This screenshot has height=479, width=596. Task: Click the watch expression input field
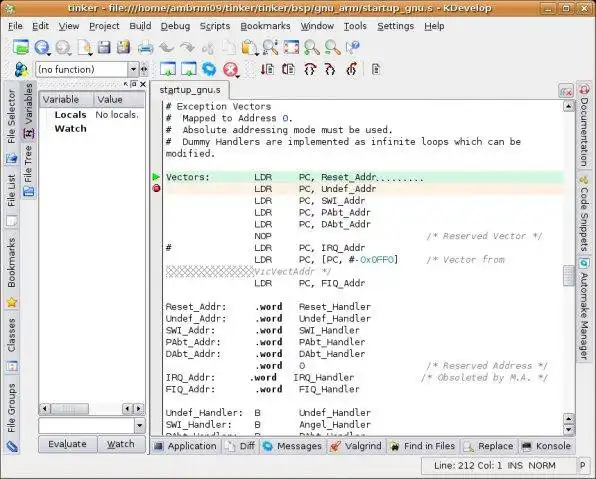click(x=87, y=425)
